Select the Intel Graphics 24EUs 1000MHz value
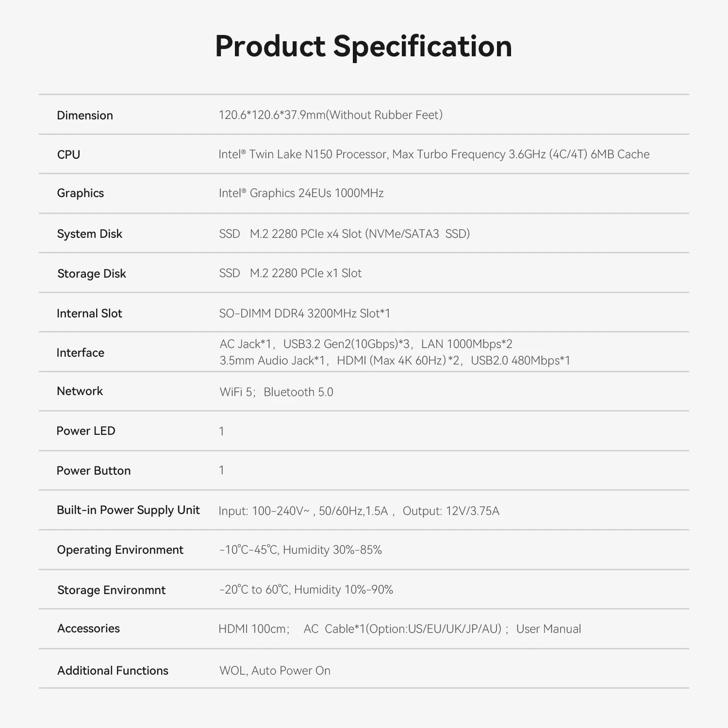The image size is (728, 728). tap(301, 193)
